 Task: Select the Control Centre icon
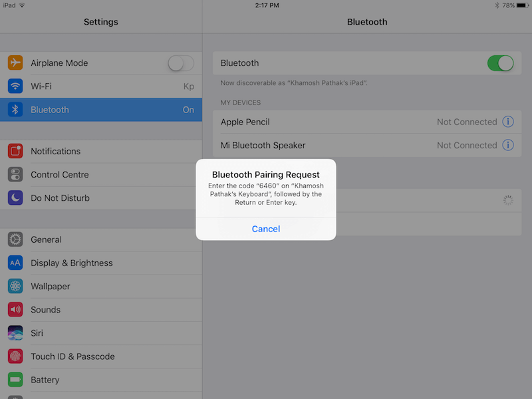pos(15,174)
